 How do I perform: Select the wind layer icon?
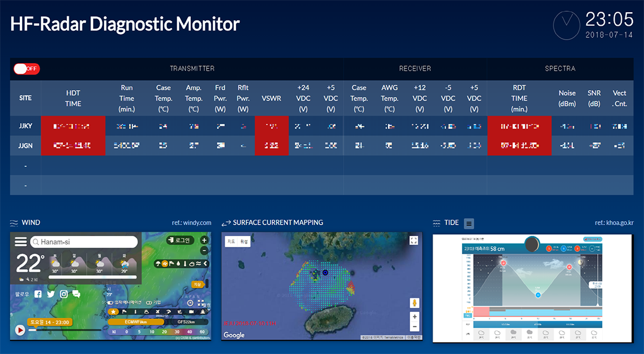165,264
